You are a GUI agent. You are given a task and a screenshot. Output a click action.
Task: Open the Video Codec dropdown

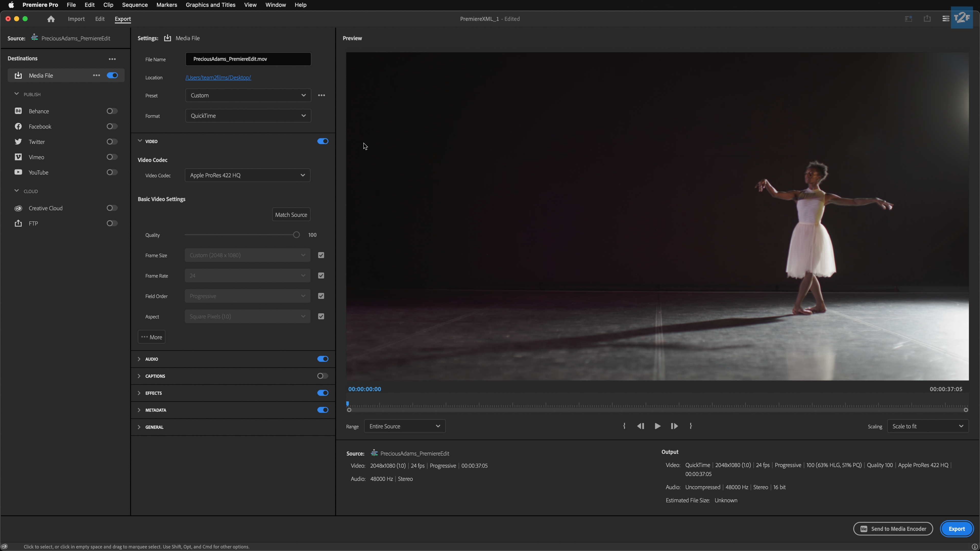[248, 175]
